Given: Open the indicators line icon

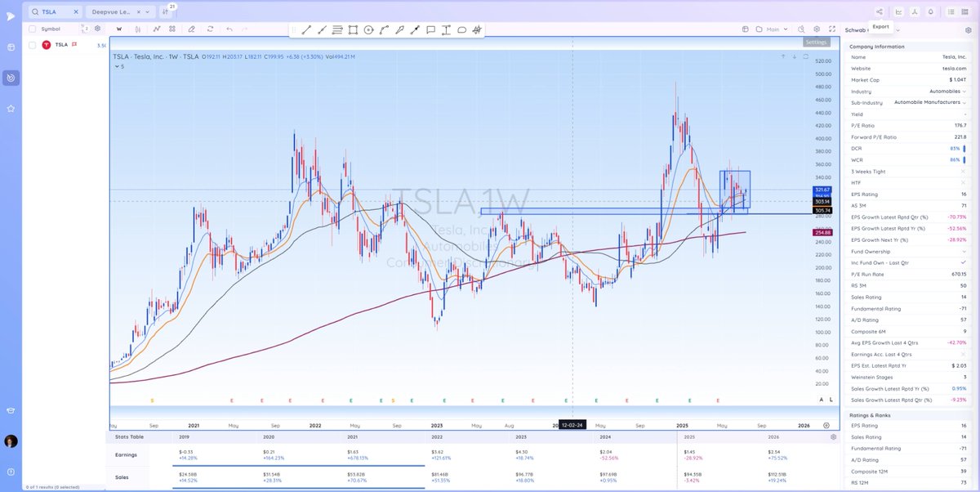Looking at the screenshot, I should tap(157, 29).
